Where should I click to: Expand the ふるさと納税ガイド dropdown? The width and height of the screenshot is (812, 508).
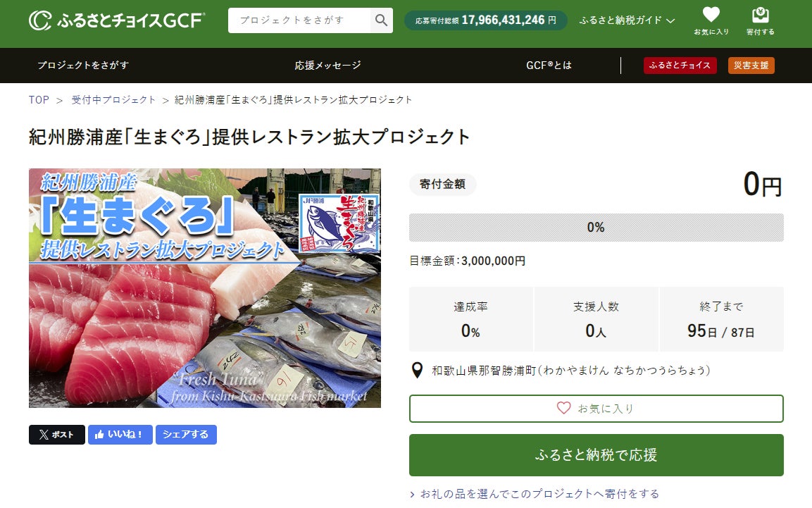627,20
